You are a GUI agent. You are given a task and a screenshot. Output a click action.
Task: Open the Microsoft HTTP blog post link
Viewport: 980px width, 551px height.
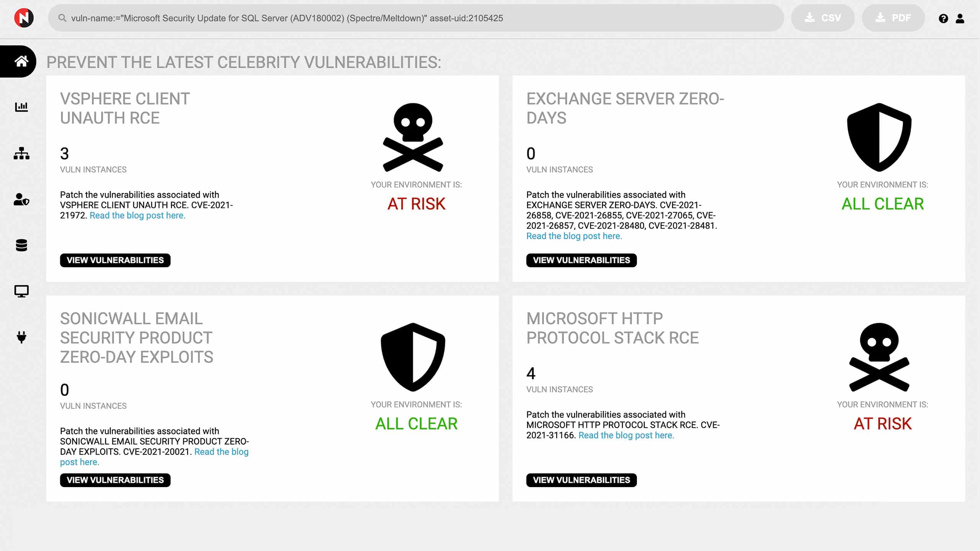[626, 435]
